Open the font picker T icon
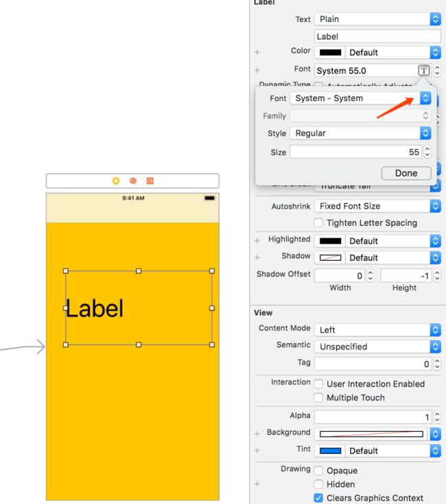The image size is (446, 504). (x=424, y=71)
